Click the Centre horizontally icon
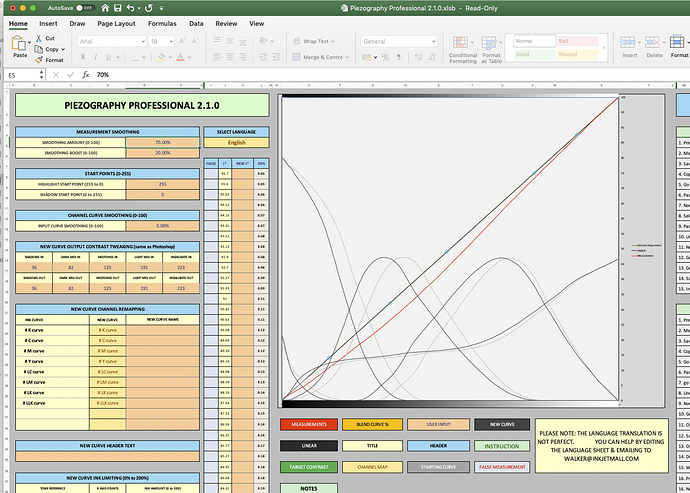The height and width of the screenshot is (493, 690). pyautogui.click(x=230, y=57)
